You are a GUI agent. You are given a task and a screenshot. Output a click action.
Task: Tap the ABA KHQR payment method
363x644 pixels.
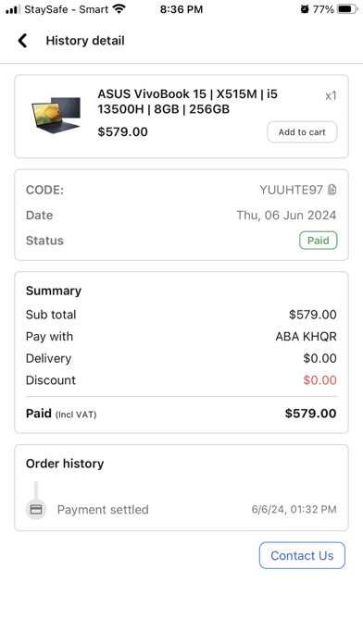coord(306,337)
